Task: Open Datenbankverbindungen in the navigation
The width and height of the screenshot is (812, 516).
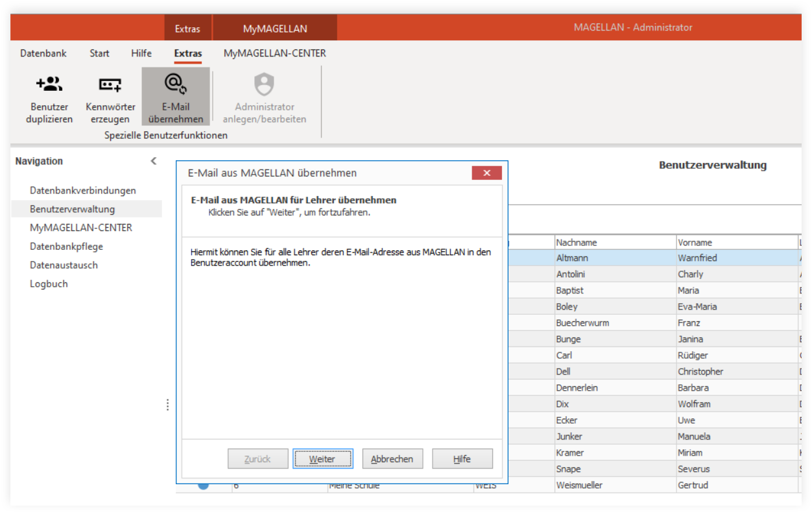Action: 83,190
